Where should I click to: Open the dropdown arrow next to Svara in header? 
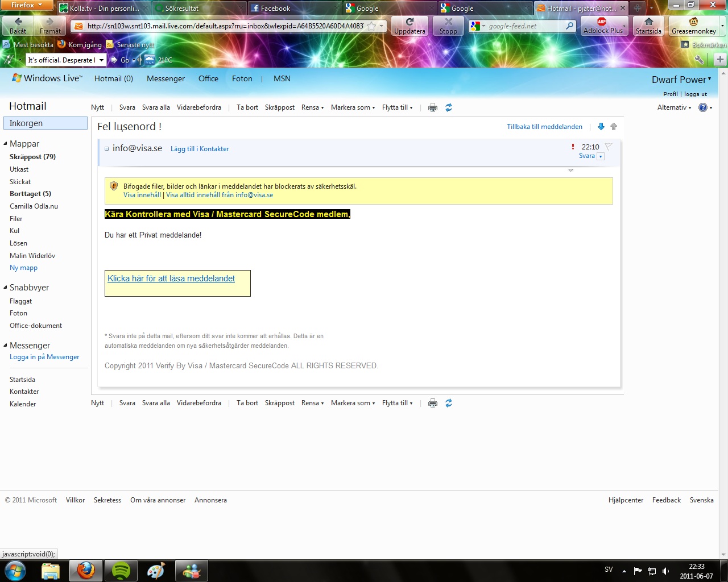click(x=600, y=156)
